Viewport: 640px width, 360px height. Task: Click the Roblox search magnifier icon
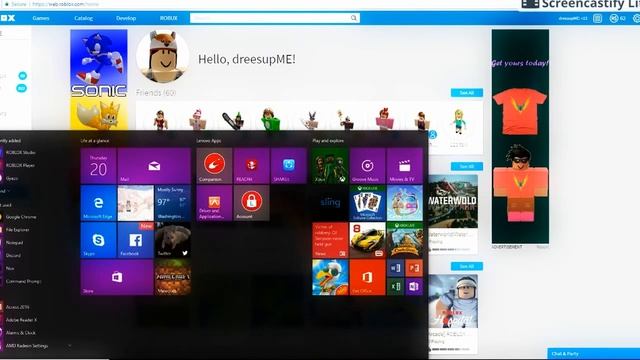353,18
